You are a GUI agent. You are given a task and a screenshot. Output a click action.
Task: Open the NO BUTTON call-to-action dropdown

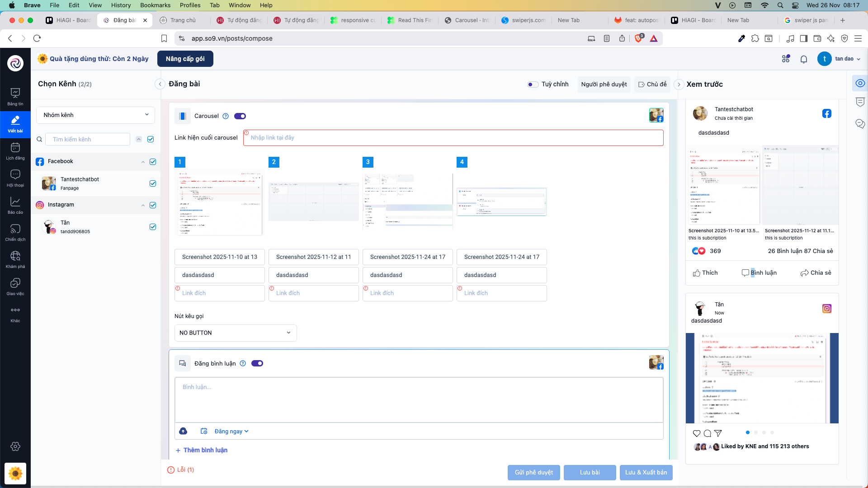click(235, 333)
